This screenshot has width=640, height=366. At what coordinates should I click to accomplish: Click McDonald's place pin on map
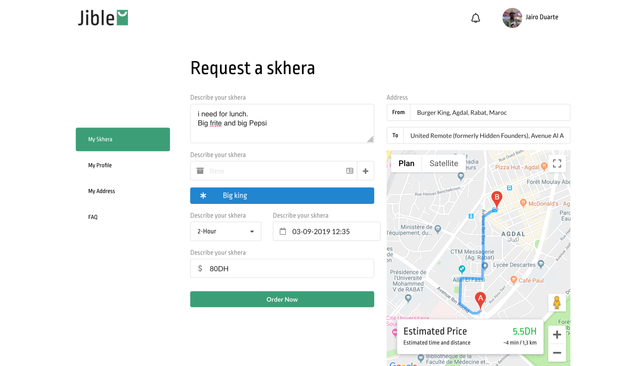pos(523,203)
